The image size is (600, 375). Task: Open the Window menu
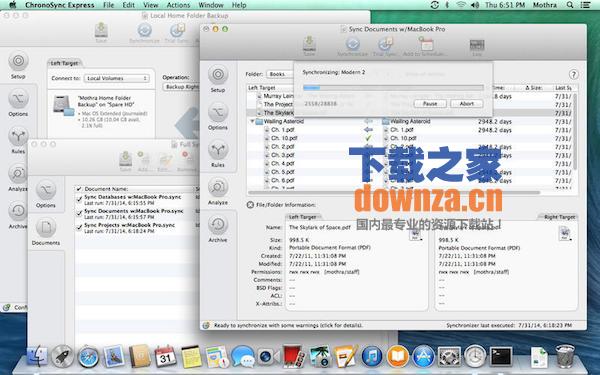pyautogui.click(x=211, y=5)
